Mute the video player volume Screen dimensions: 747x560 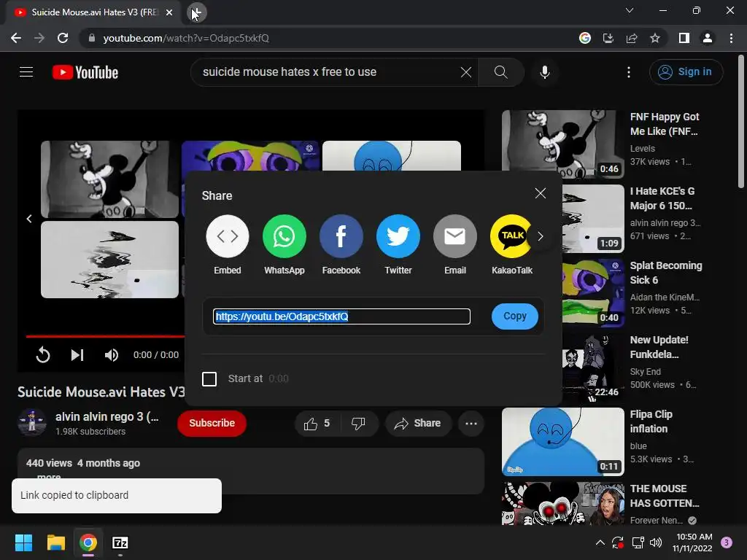pos(112,355)
